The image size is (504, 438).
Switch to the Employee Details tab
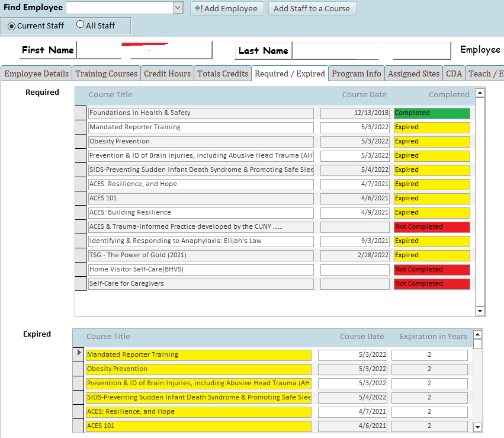36,73
